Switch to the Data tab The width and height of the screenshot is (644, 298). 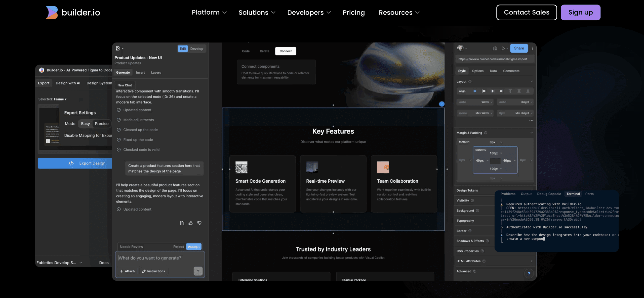pos(493,71)
